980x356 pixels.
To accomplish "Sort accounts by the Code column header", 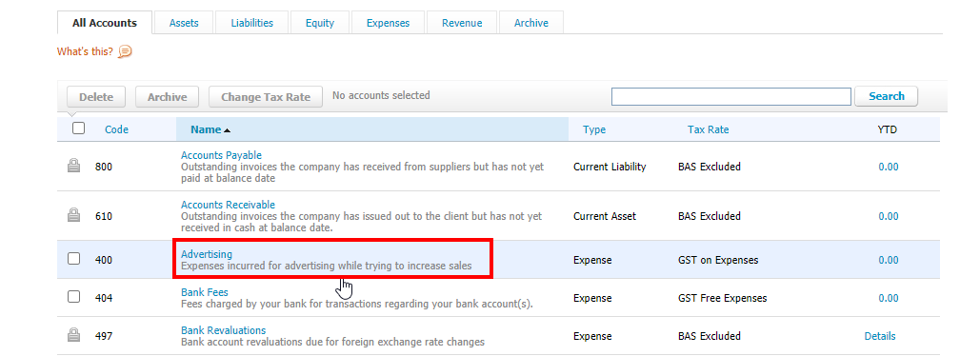I will [116, 129].
